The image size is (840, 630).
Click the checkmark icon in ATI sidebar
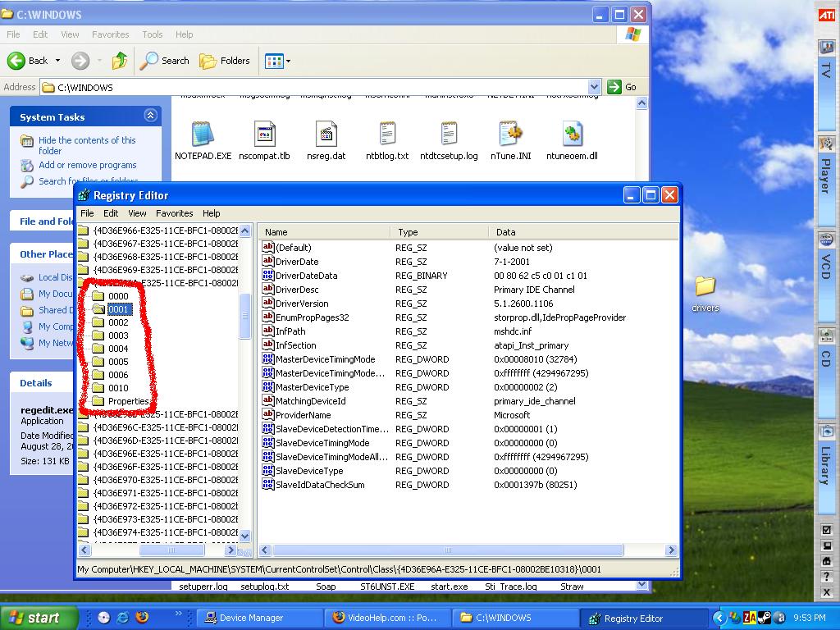click(x=827, y=531)
